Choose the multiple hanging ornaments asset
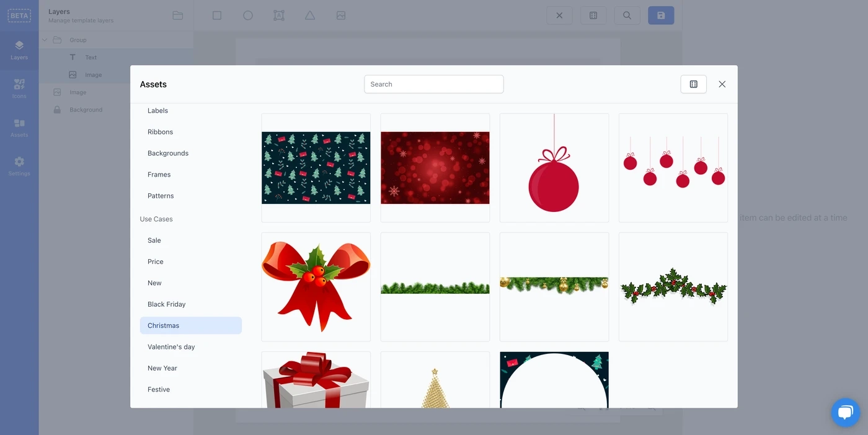Viewport: 868px width, 435px height. pyautogui.click(x=673, y=168)
